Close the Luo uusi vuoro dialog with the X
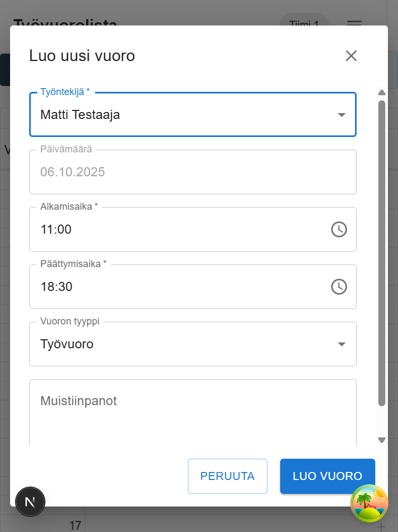This screenshot has height=532, width=398. coord(351,55)
